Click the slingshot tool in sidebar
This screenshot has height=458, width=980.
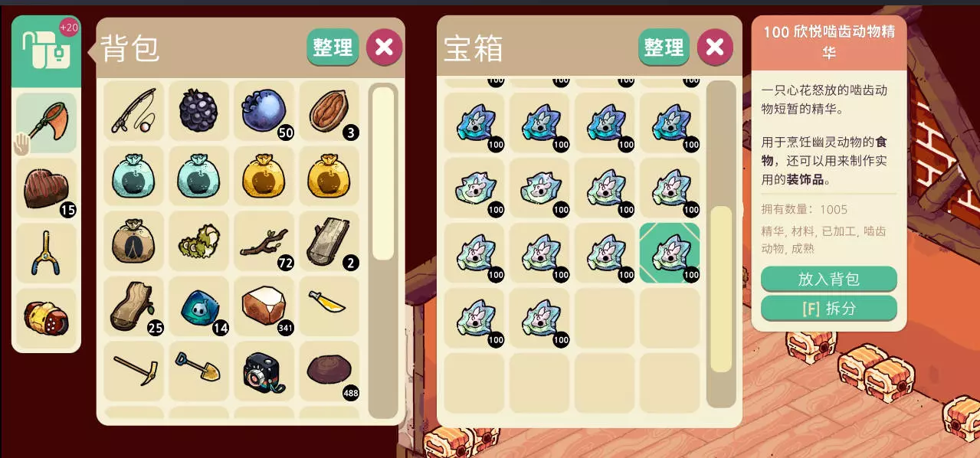pyautogui.click(x=47, y=254)
